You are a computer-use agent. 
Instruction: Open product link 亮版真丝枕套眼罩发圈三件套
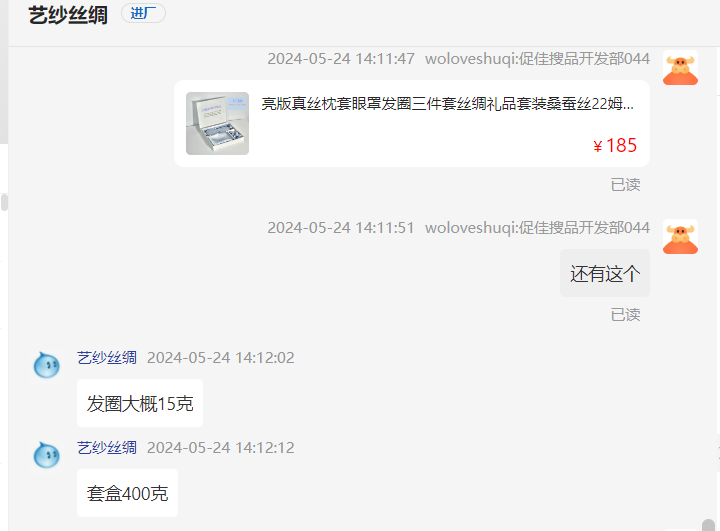click(448, 104)
